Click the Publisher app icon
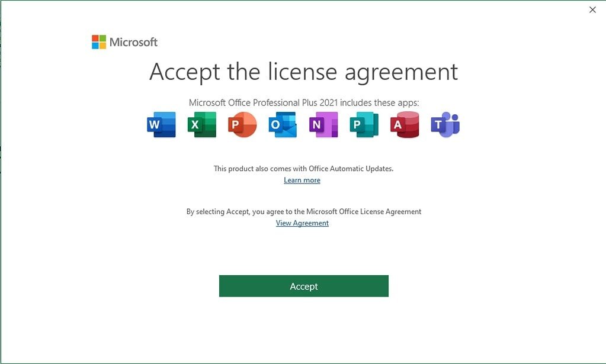Viewport: 606px width, 364px height. point(364,124)
